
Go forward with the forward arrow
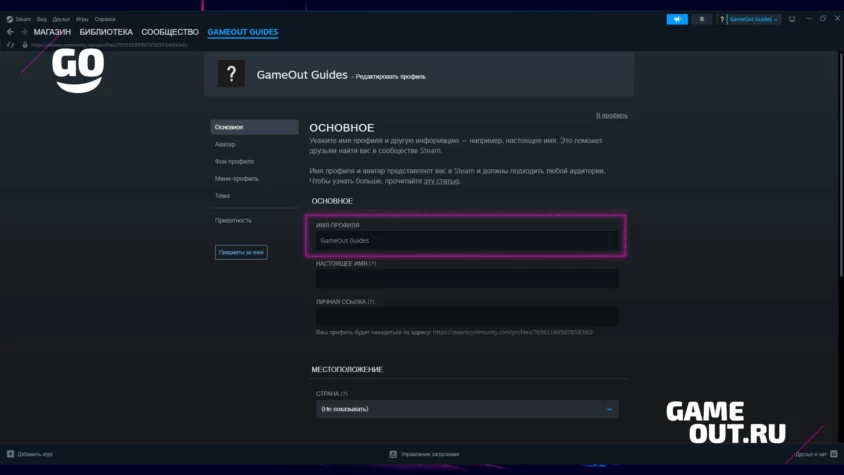click(24, 32)
